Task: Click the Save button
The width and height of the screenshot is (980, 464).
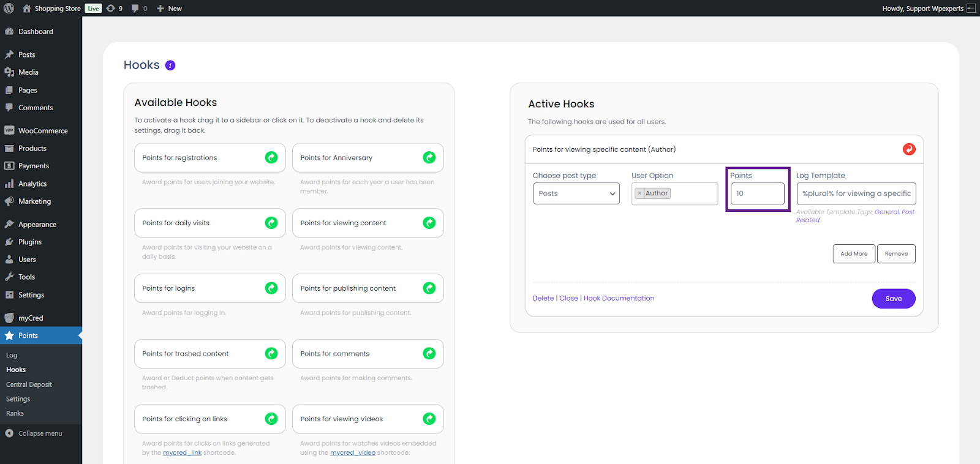Action: pyautogui.click(x=893, y=299)
